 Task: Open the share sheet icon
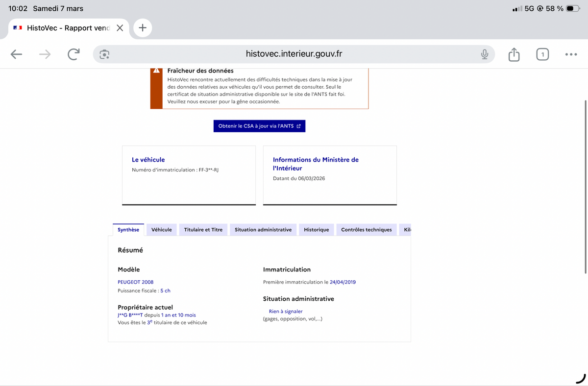pyautogui.click(x=514, y=54)
